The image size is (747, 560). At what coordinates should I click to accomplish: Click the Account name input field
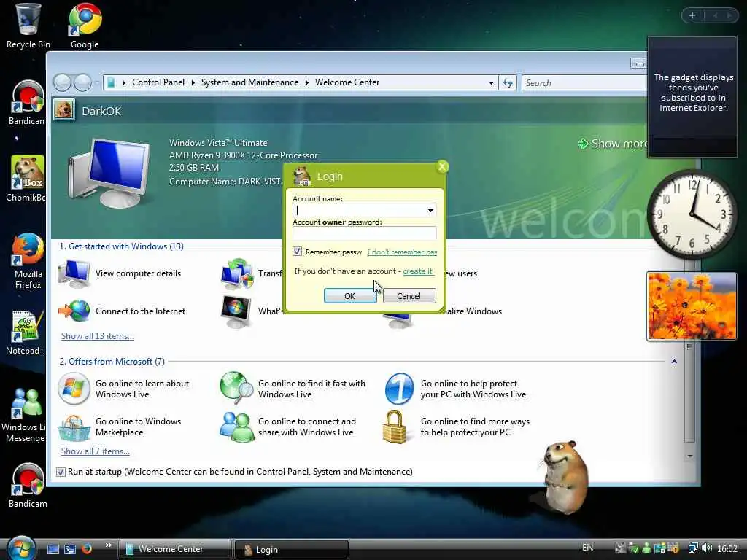coord(359,211)
